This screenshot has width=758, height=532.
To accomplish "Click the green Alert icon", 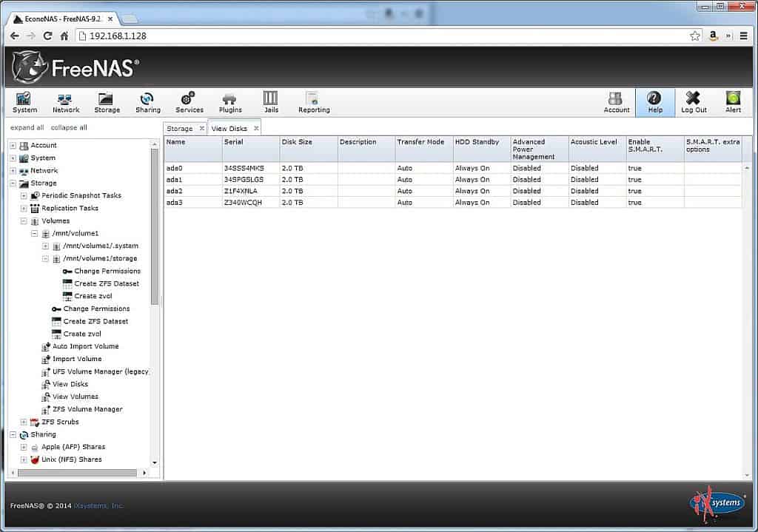I will 733,102.
